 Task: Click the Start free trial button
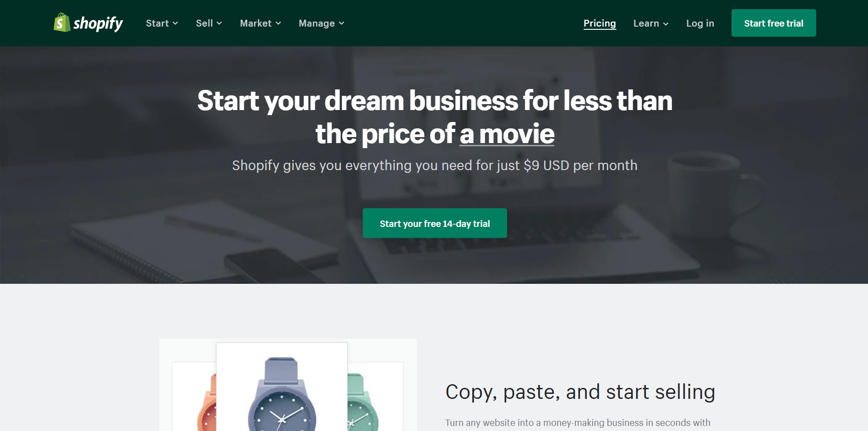pos(774,23)
